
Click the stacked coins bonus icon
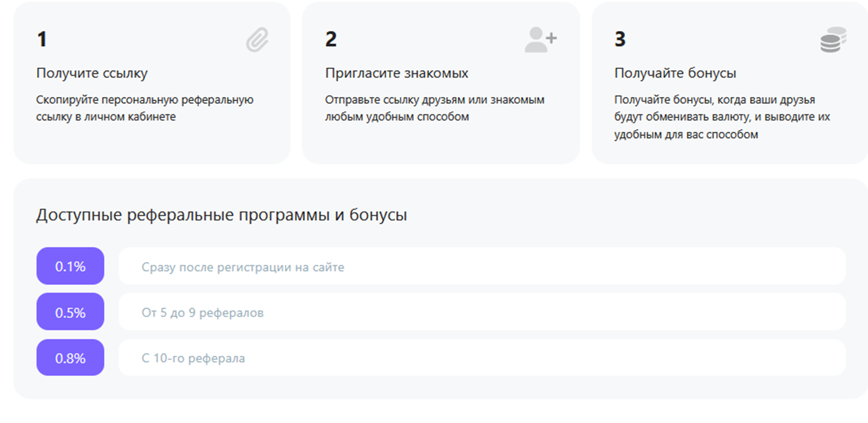coord(833,41)
